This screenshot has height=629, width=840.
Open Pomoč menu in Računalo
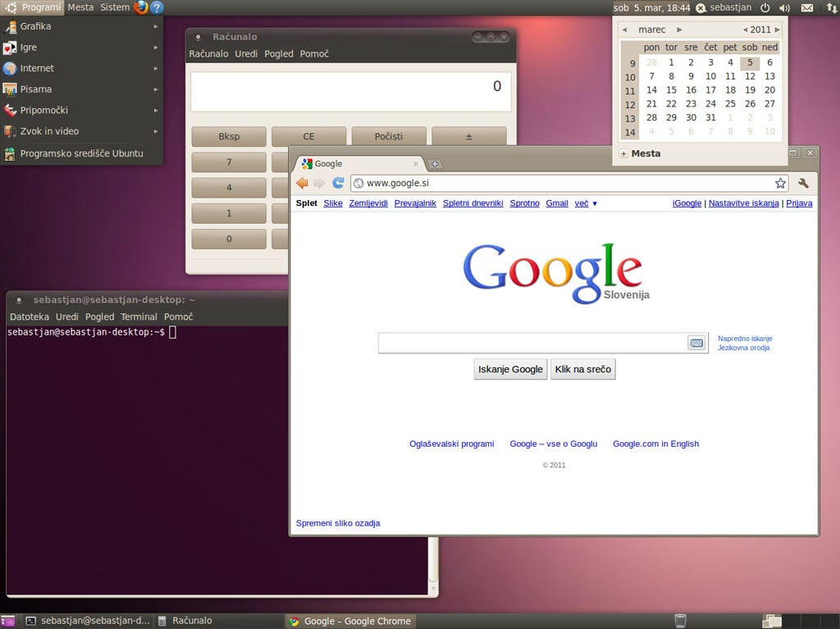pos(314,53)
